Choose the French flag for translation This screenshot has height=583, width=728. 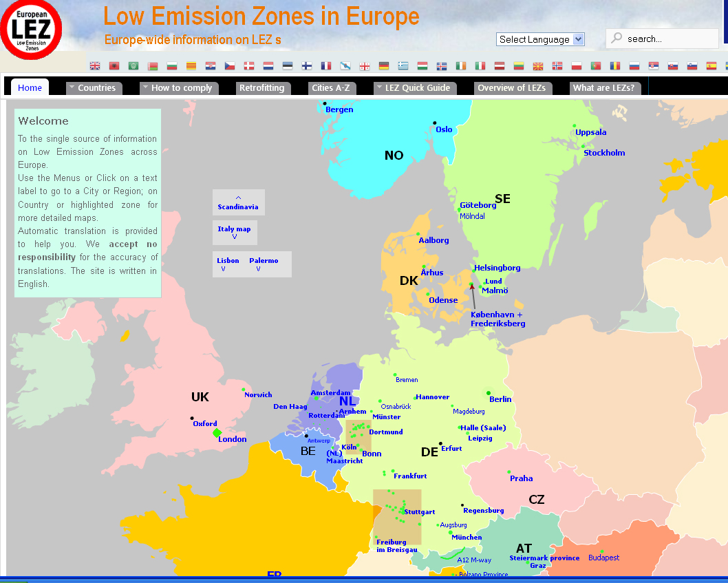(x=326, y=66)
